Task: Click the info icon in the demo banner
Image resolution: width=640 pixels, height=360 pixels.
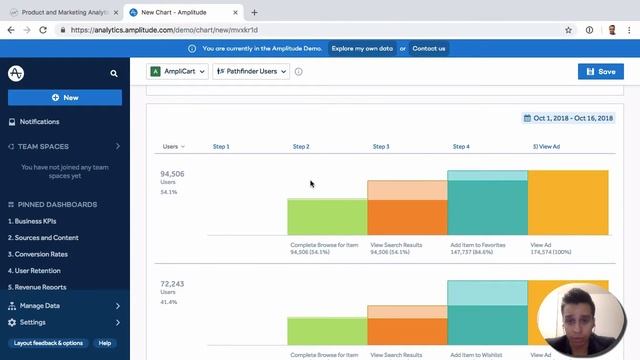Action: coord(192,49)
